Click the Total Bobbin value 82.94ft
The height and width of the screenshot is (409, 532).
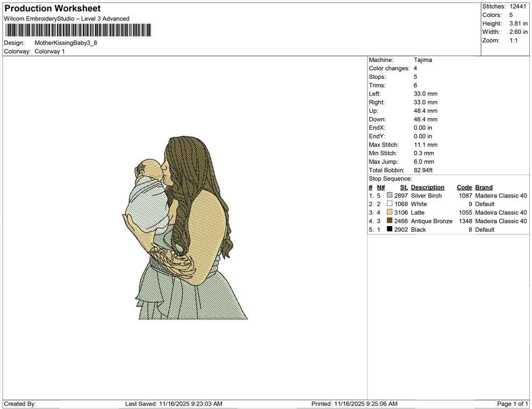pyautogui.click(x=423, y=170)
